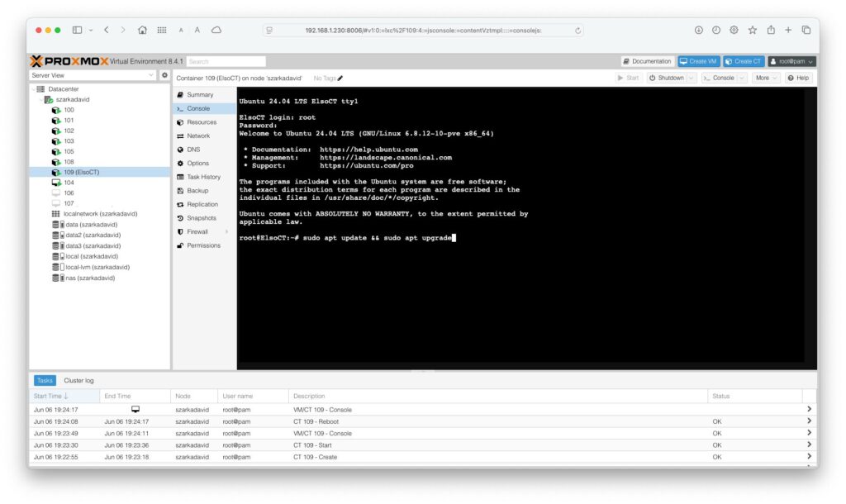Show the tab overview icon
Screen dimensions: 846x504
[806, 31]
